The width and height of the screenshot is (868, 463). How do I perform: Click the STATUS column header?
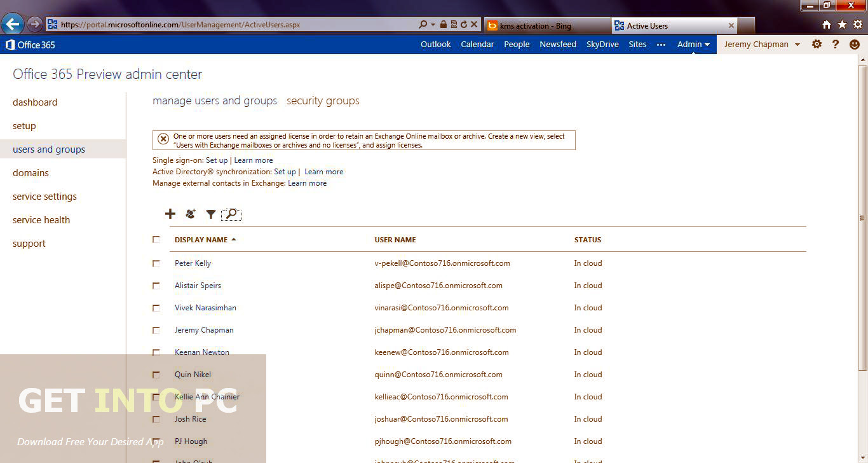click(588, 240)
